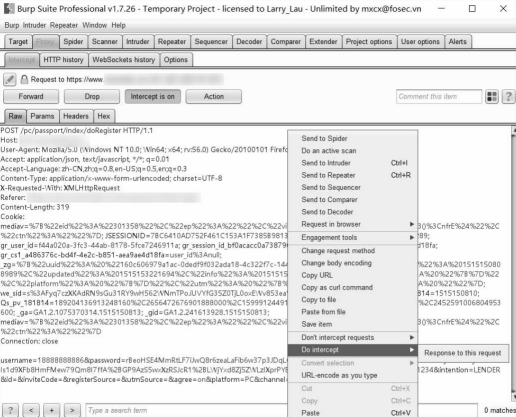516x417 pixels.
Task: Click the pencil edit icon beside the request URL
Action: point(10,80)
